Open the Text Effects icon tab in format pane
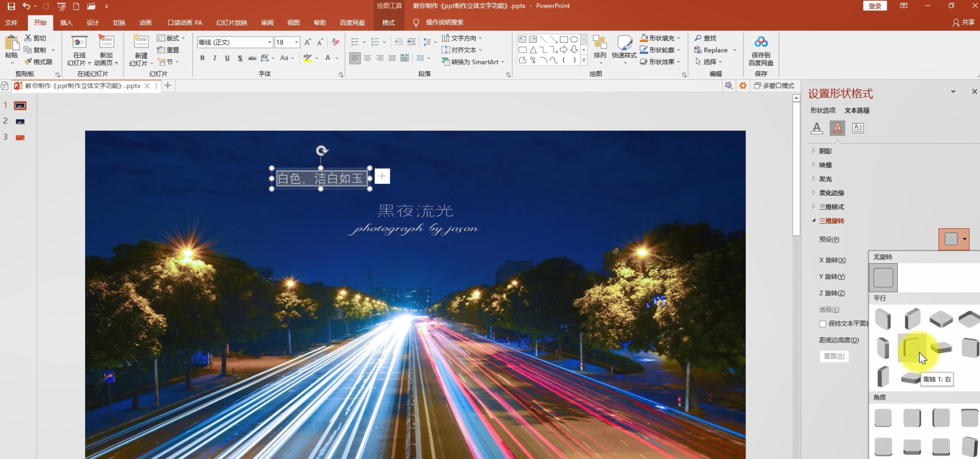Image resolution: width=980 pixels, height=459 pixels. coord(837,128)
